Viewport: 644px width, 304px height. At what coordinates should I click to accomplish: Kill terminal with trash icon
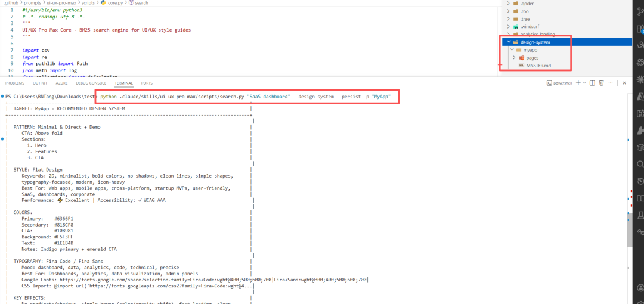(601, 83)
